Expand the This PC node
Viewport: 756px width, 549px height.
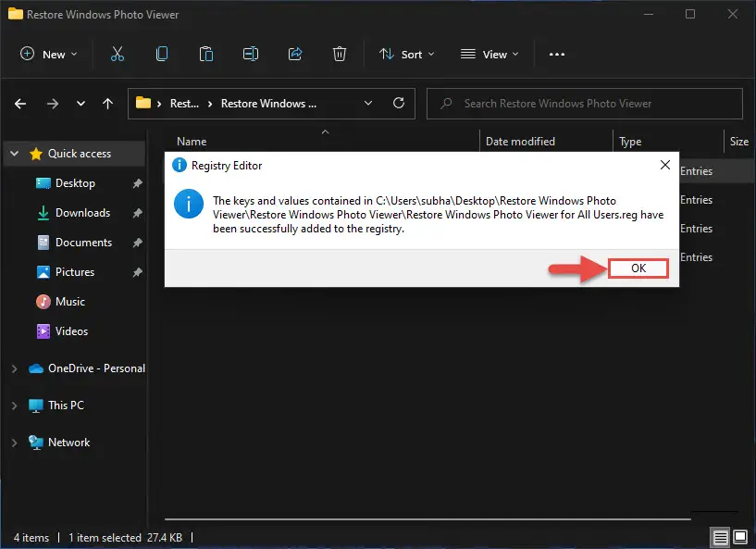click(15, 406)
